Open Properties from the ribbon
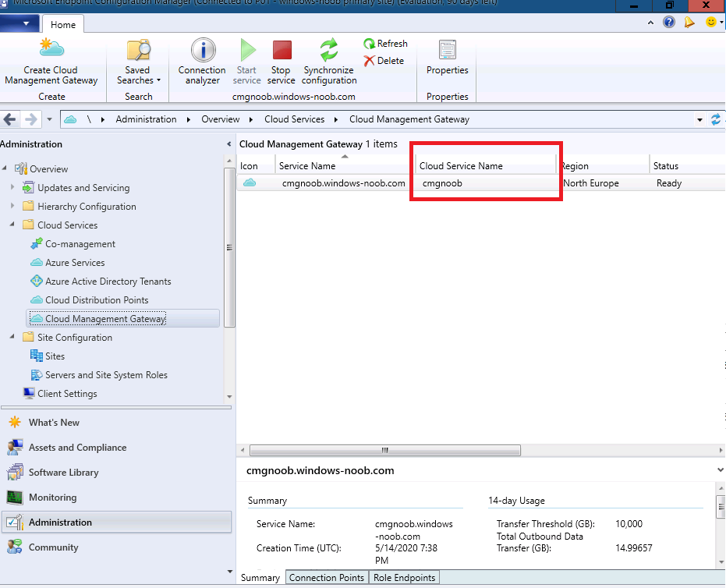The height and width of the screenshot is (588, 726). tap(448, 58)
